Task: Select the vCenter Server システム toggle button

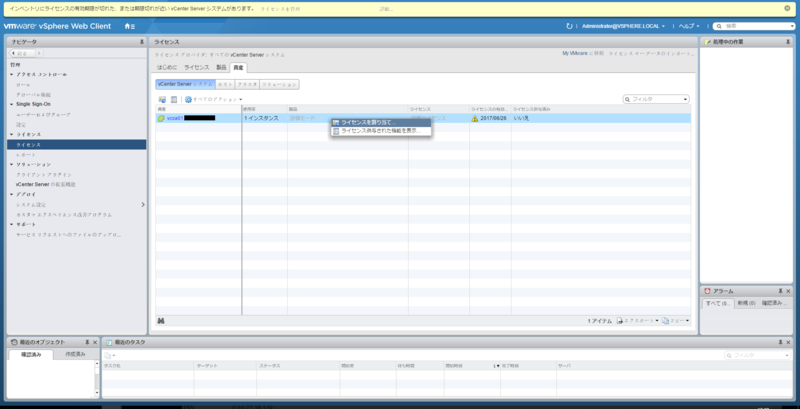Action: tap(185, 85)
